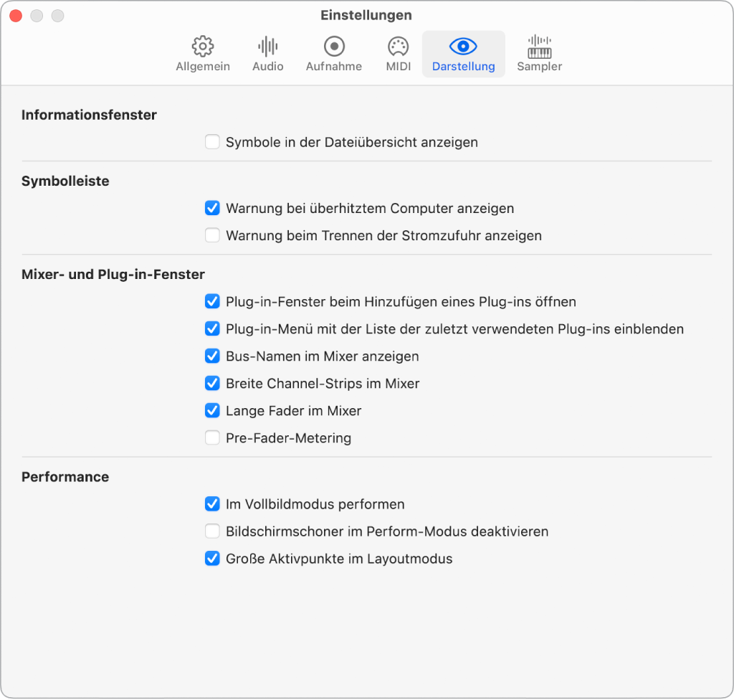Check Bildschirmschoner im Perform-Modus deaktivieren

(x=212, y=531)
